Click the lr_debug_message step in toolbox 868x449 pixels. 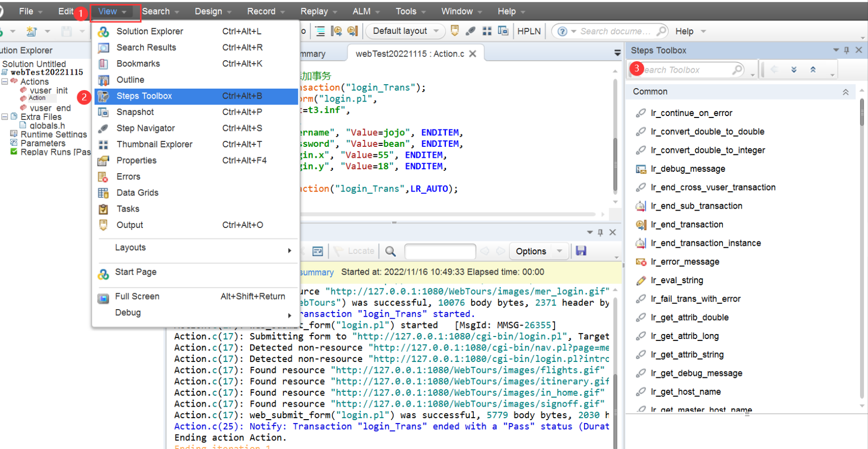(688, 169)
